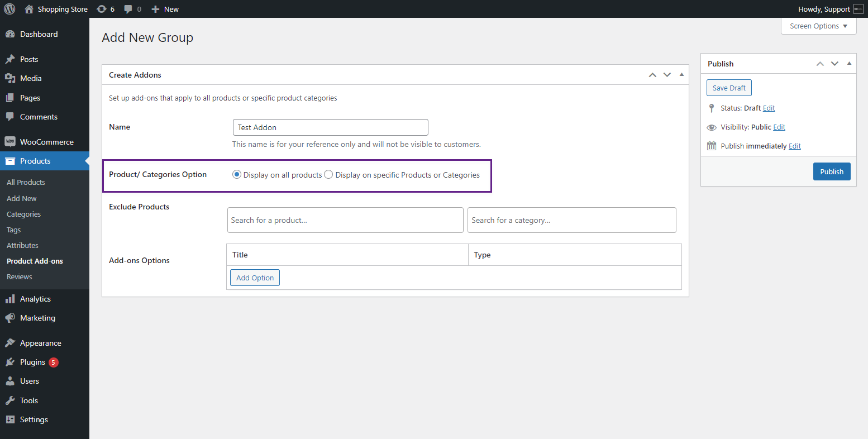The height and width of the screenshot is (439, 868).
Task: Edit the Visibility setting
Action: 779,127
